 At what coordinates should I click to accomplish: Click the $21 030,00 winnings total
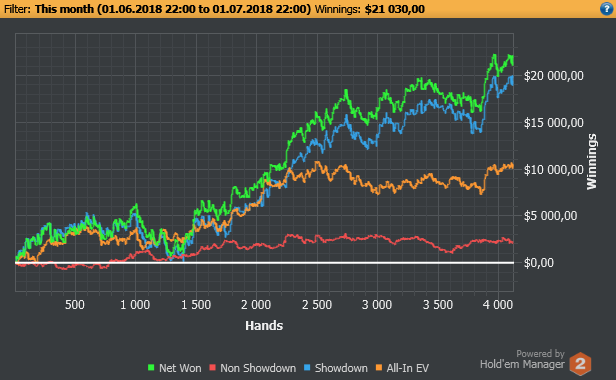(x=394, y=9)
